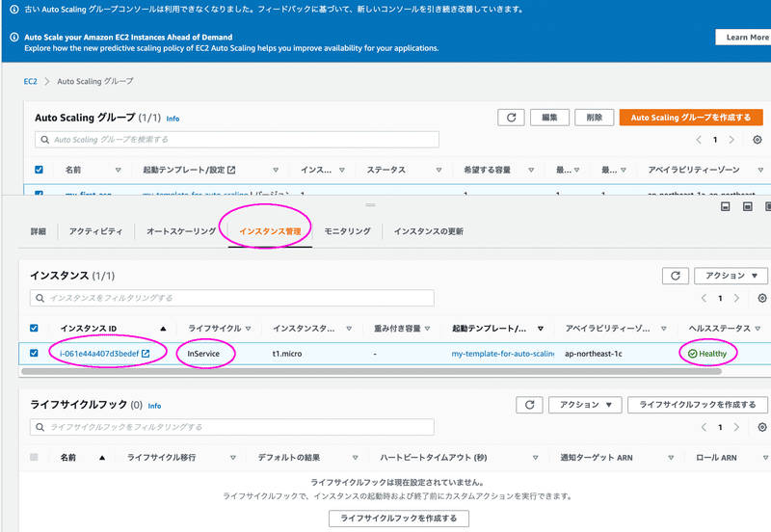Click info icon beside Auto Scale banner
The height and width of the screenshot is (532, 771).
click(x=14, y=37)
